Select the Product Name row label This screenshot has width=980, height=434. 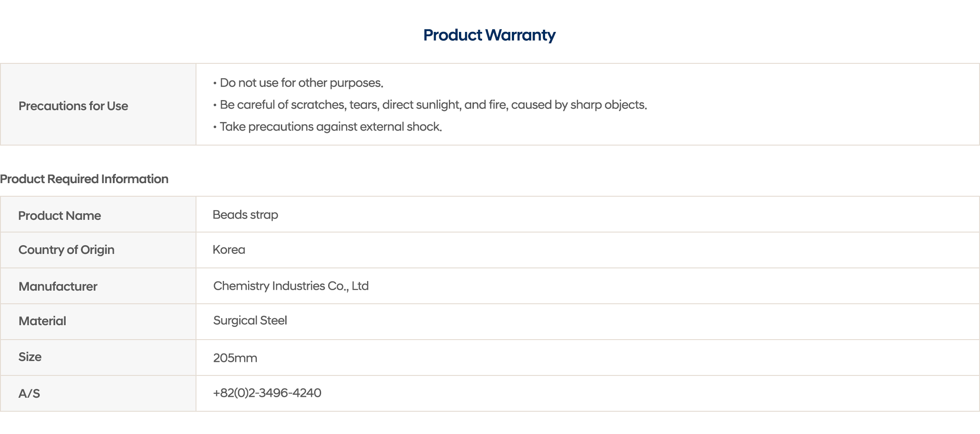59,215
